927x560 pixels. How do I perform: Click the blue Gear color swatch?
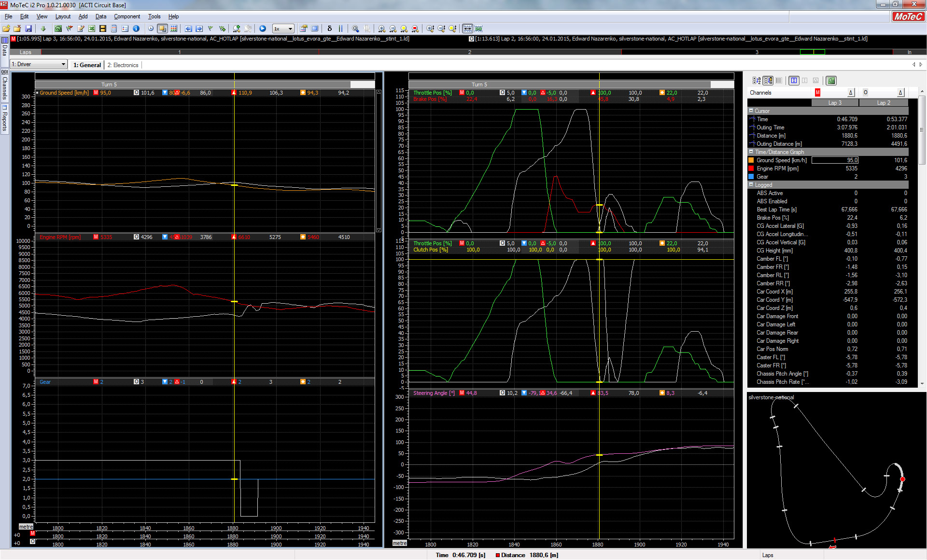[751, 177]
